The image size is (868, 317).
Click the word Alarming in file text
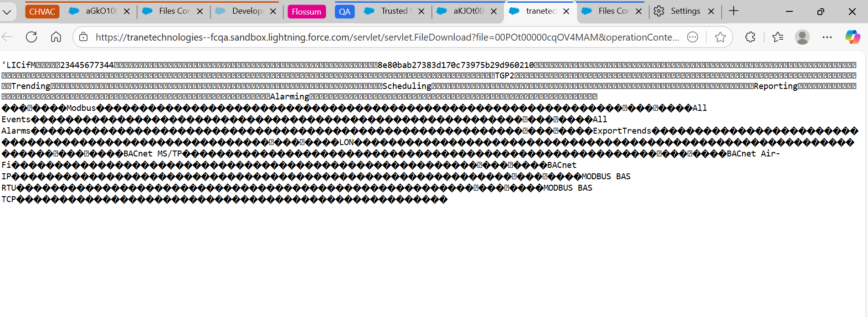click(290, 97)
